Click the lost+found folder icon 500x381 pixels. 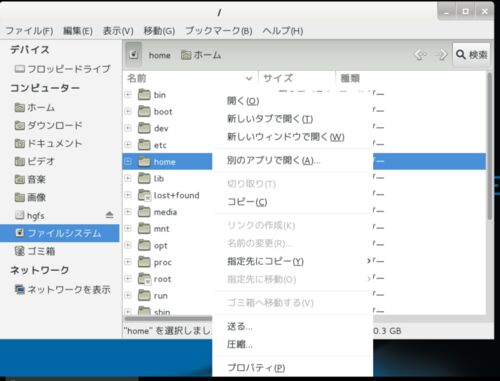pyautogui.click(x=144, y=195)
